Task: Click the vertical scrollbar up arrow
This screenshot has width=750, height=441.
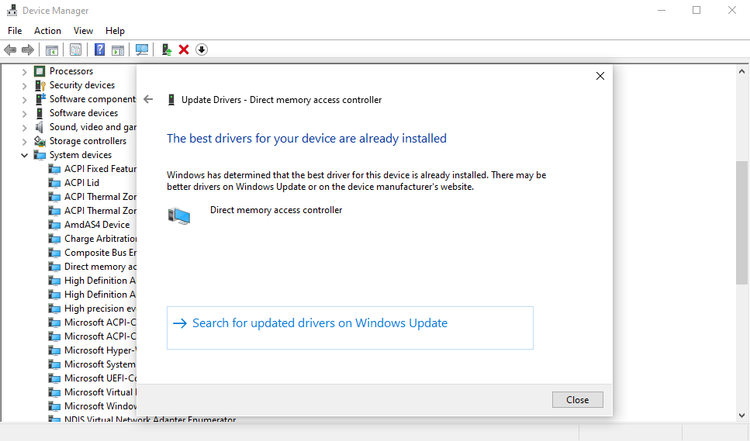Action: 741,72
